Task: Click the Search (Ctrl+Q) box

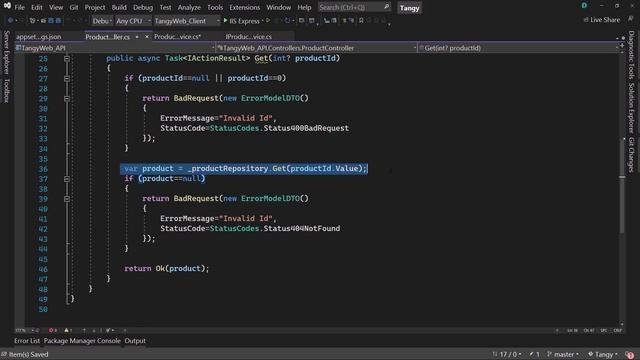Action: click(x=354, y=7)
